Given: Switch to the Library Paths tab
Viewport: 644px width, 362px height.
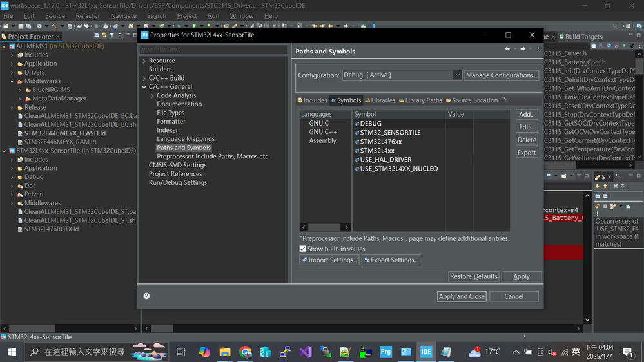Looking at the screenshot, I should tap(420, 100).
